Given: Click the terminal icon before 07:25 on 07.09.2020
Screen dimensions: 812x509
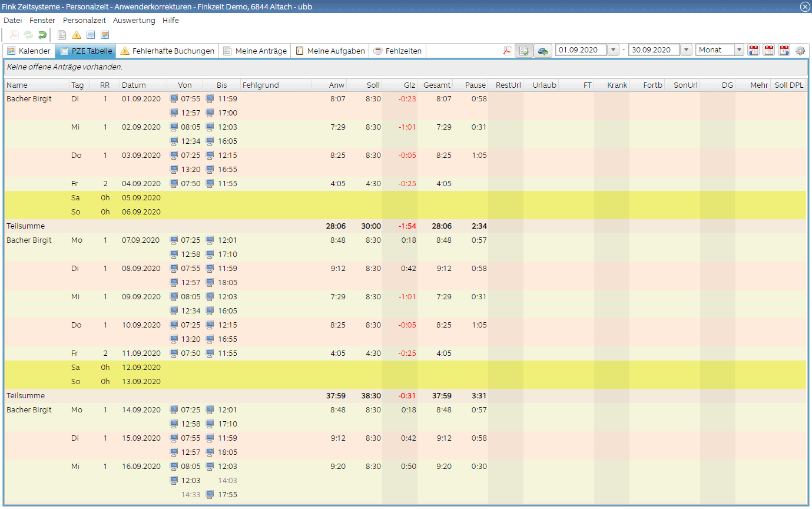Looking at the screenshot, I should (174, 240).
